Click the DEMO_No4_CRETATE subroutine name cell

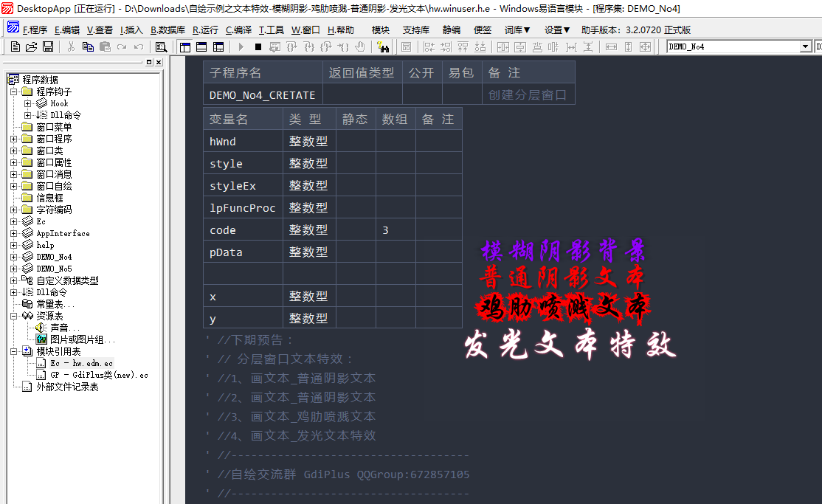[263, 95]
